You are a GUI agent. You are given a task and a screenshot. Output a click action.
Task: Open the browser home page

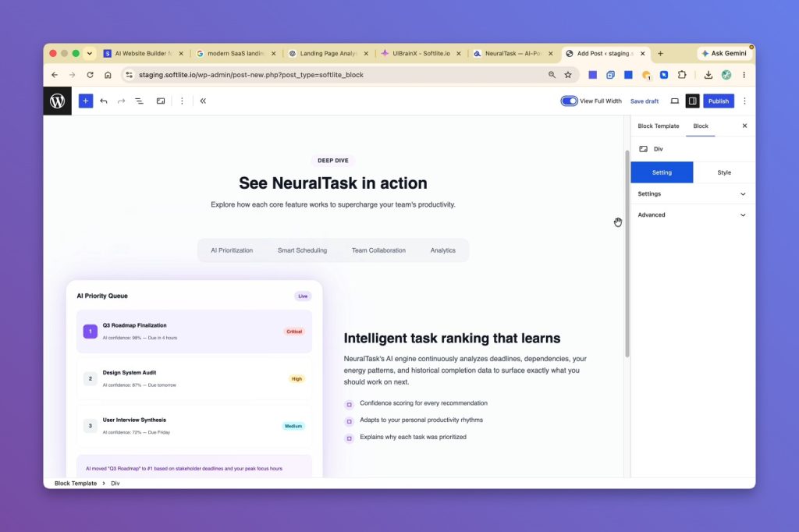[108, 75]
